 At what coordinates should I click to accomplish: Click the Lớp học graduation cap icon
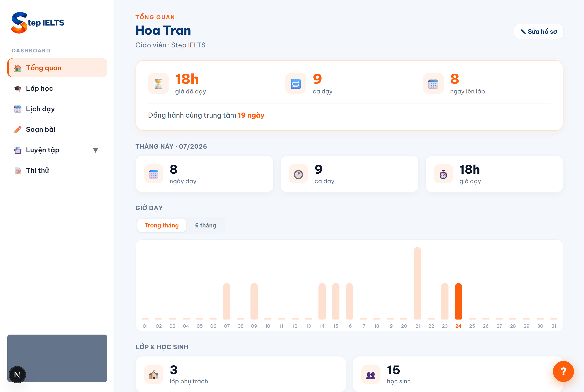click(x=18, y=88)
